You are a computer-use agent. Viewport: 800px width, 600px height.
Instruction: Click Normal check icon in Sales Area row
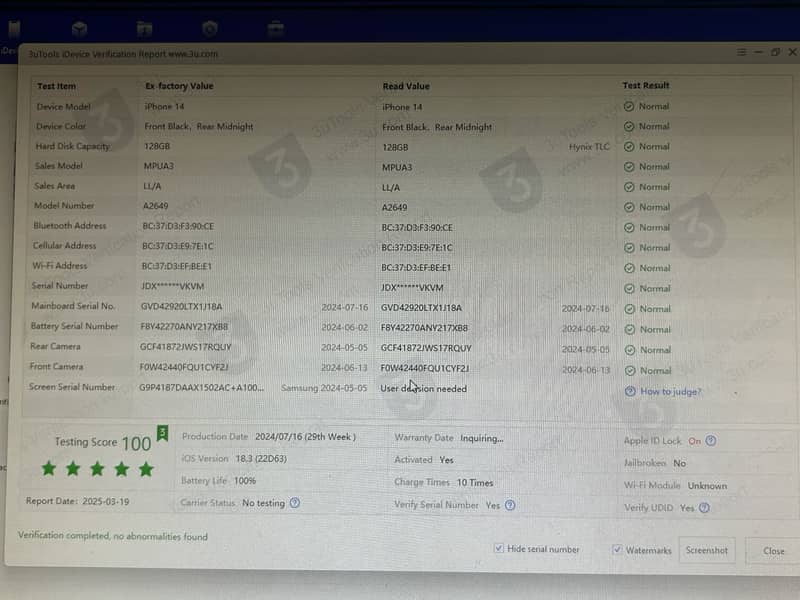coord(629,187)
